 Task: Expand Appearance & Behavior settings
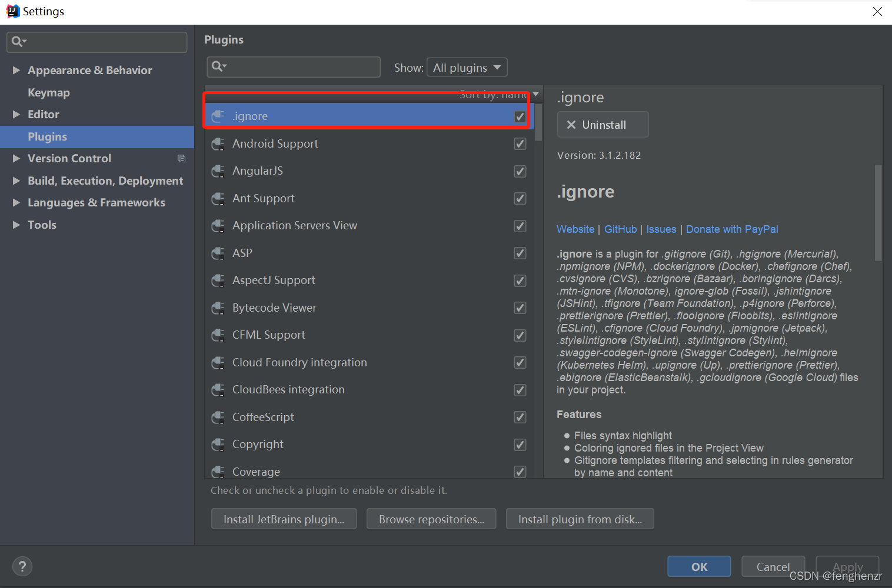click(x=16, y=70)
